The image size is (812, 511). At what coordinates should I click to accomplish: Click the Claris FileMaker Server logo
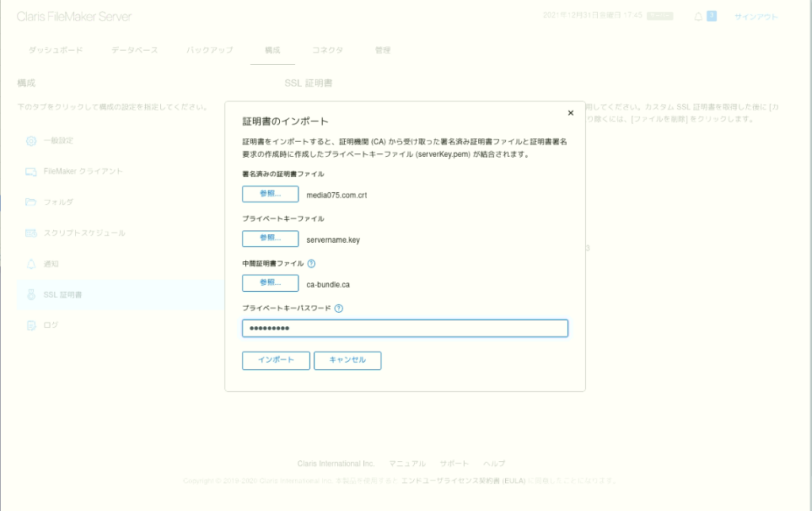tap(74, 17)
